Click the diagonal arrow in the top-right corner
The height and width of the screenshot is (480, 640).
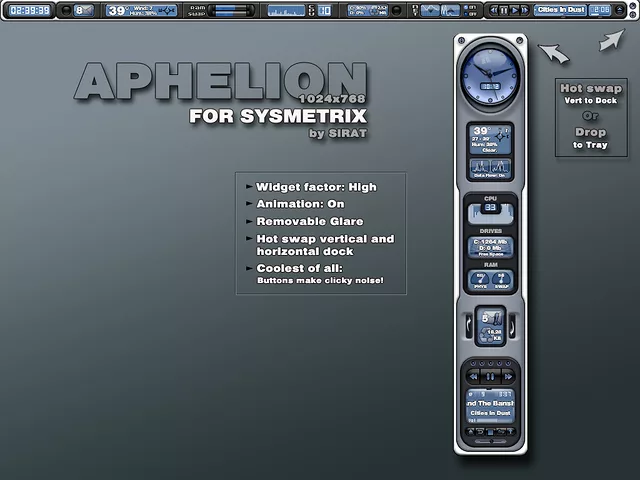(x=610, y=40)
